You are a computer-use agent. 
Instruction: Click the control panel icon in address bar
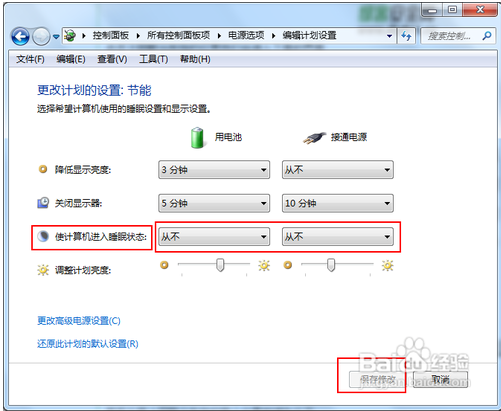pyautogui.click(x=70, y=35)
